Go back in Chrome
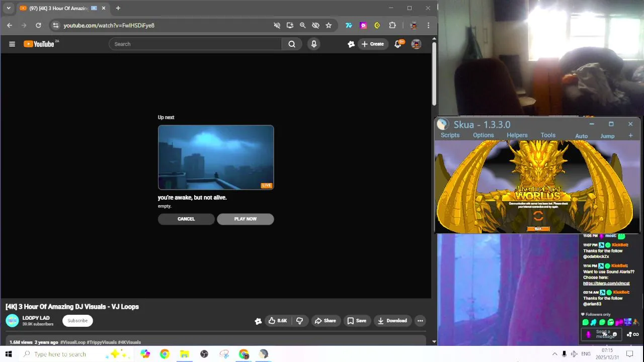Screen dimensions: 644x362 click(x=10, y=25)
